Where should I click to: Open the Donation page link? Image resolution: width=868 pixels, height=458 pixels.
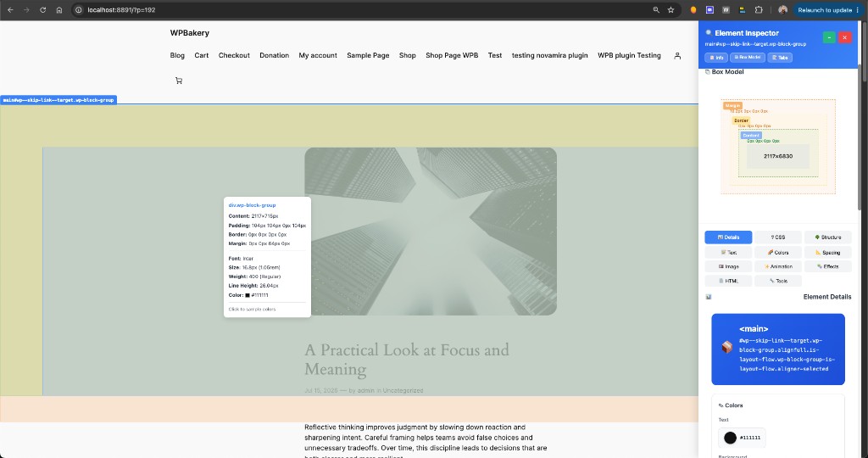click(x=274, y=55)
